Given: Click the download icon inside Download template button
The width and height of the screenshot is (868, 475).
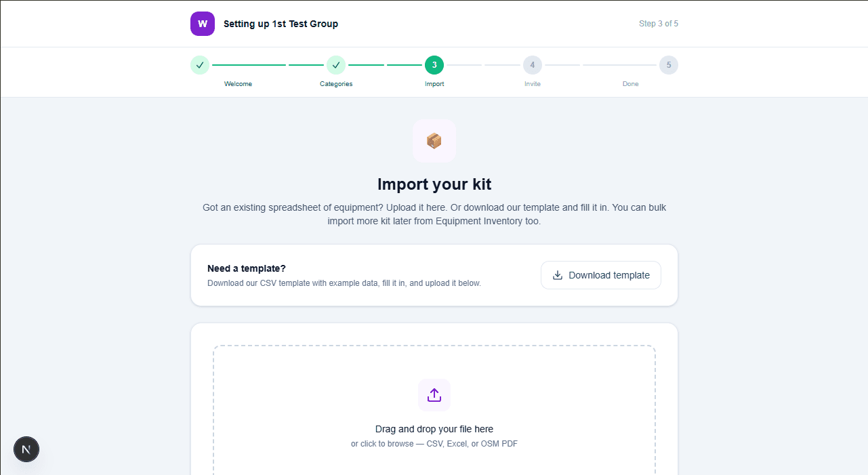Looking at the screenshot, I should tap(557, 275).
